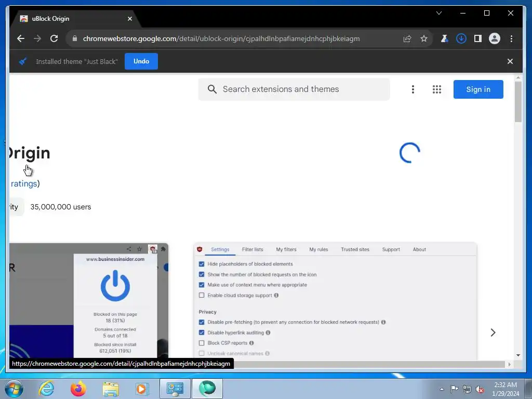
Task: Toggle Hide placeholders of blocked elements
Action: coord(202,264)
